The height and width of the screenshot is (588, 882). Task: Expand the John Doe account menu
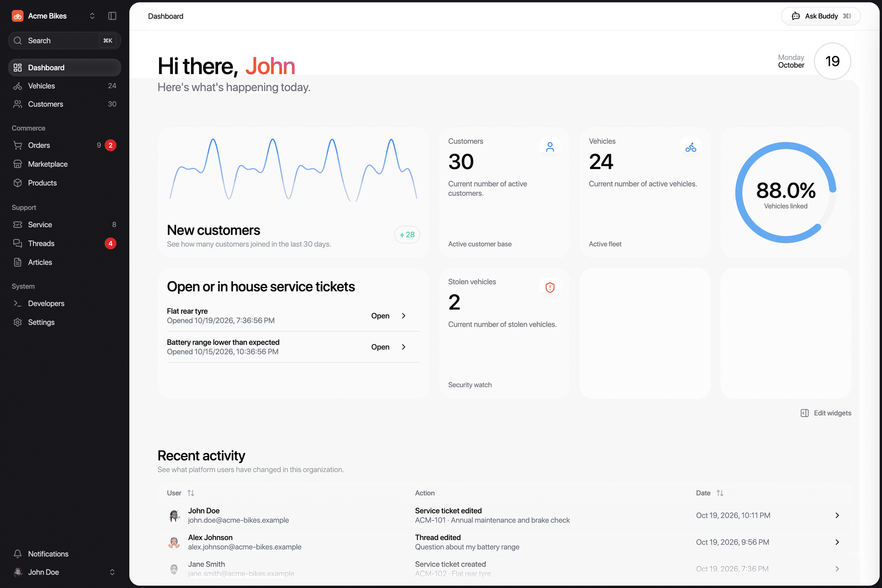tap(64, 572)
